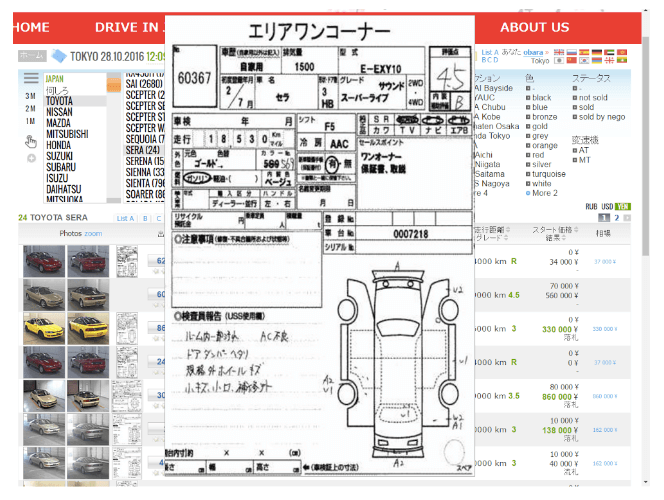The image size is (664, 500).
Task: Select HONDA in the make list
Action: tap(58, 145)
